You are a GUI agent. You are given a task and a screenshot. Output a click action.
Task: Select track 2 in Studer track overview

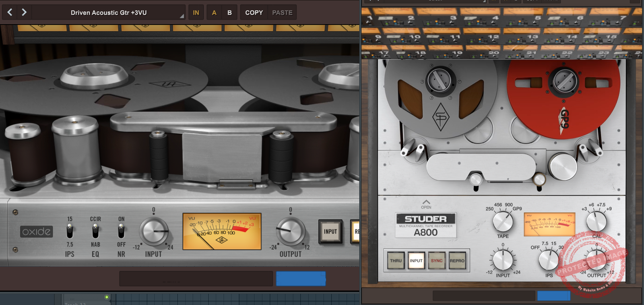(x=411, y=18)
